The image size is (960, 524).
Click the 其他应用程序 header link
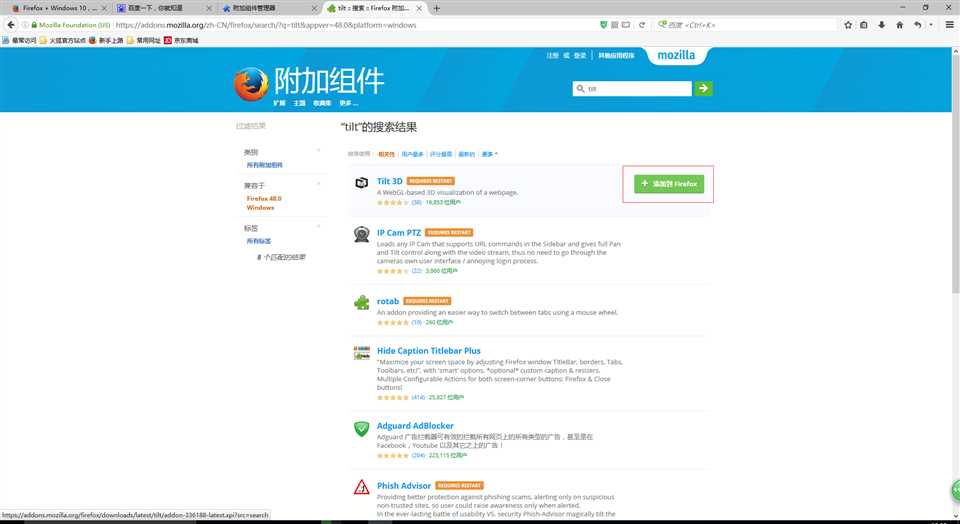pos(616,56)
